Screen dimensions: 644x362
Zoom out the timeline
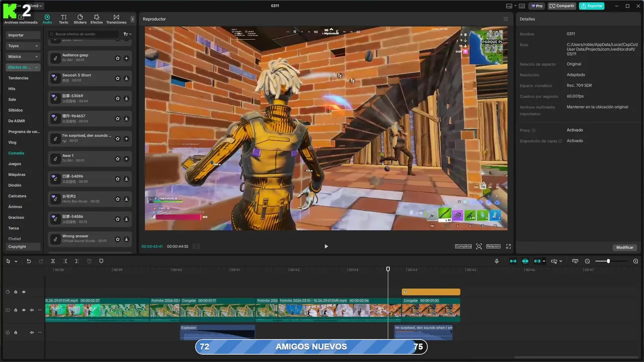pos(587,261)
